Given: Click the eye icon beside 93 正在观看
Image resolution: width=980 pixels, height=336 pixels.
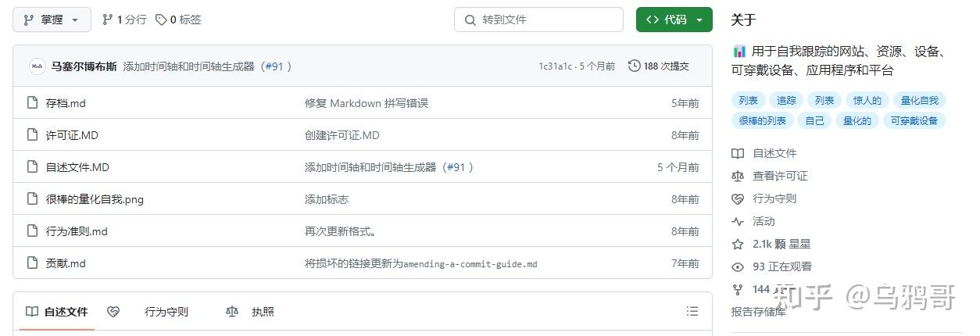Looking at the screenshot, I should point(738,266).
